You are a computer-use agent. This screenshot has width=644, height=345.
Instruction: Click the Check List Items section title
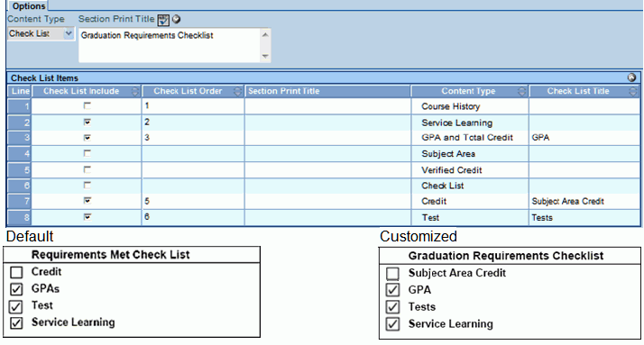pyautogui.click(x=44, y=77)
